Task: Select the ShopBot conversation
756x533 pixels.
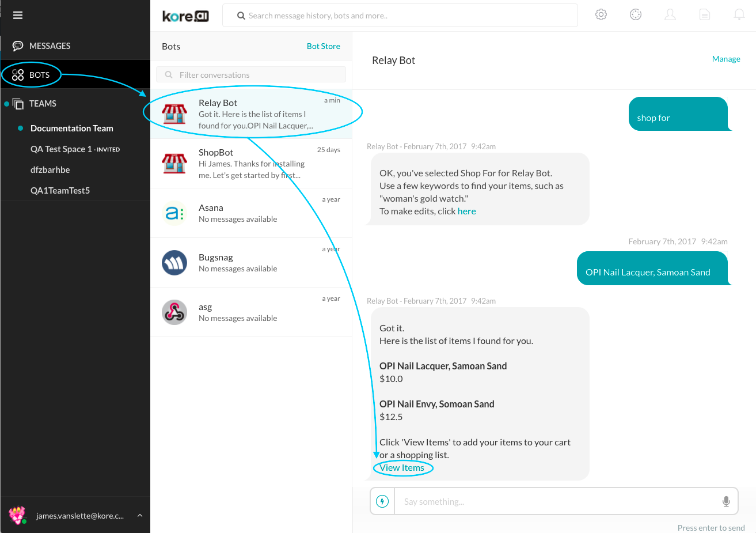Action: [x=251, y=163]
